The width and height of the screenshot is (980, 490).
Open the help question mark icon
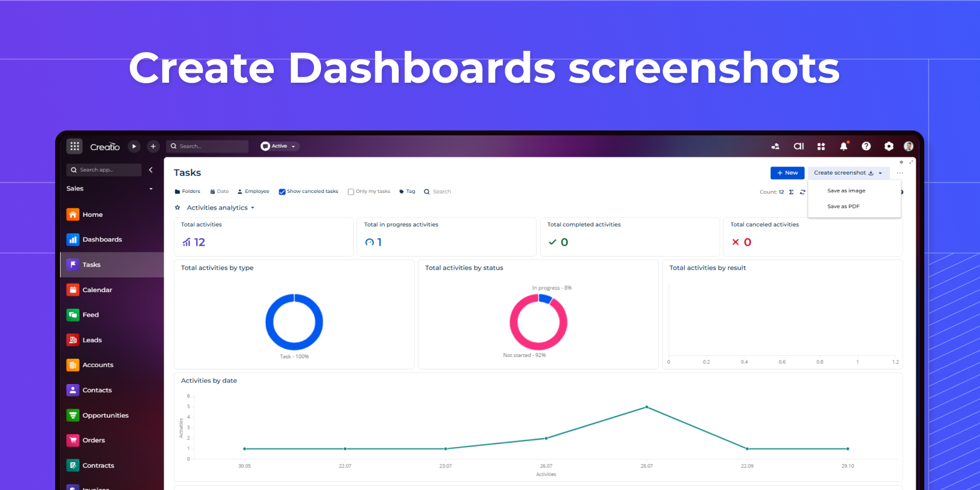866,146
